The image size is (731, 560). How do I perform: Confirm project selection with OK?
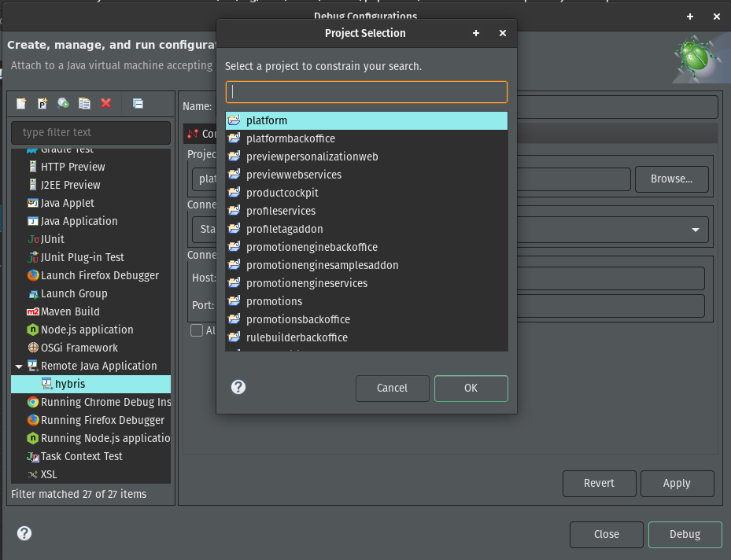(471, 387)
